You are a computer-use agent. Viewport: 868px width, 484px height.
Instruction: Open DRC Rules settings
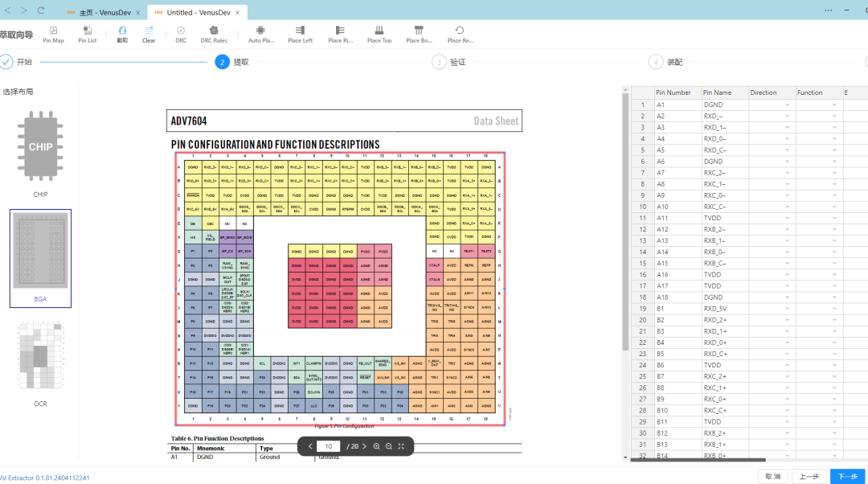pyautogui.click(x=214, y=35)
